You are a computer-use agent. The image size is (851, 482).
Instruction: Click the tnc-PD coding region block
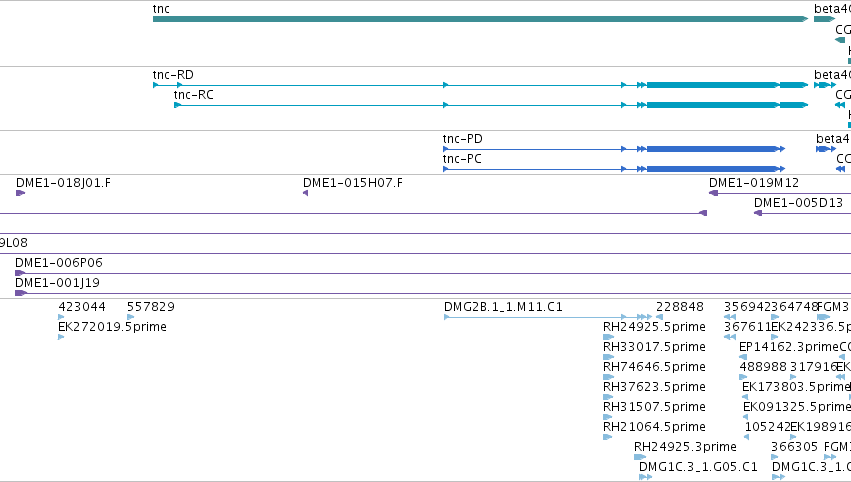click(712, 149)
